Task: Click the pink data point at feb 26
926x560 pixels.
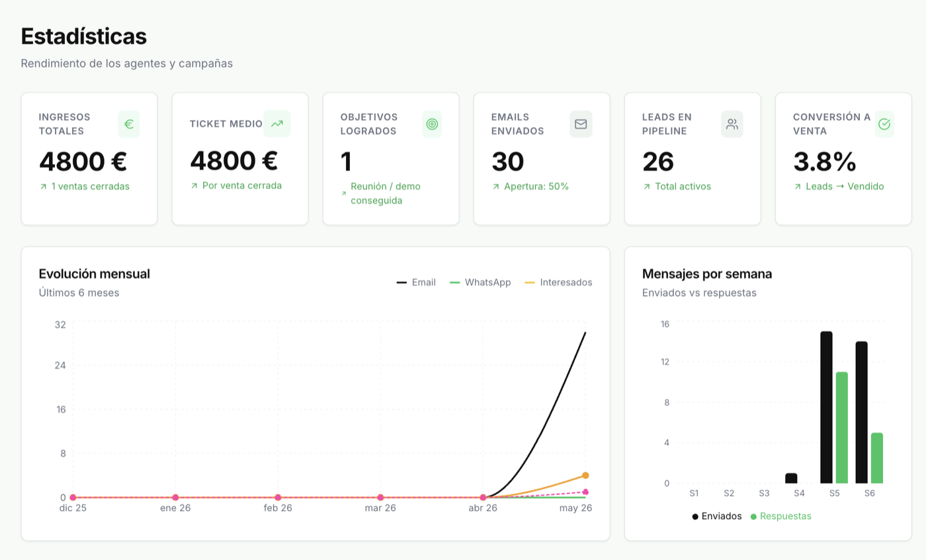Action: (x=278, y=497)
